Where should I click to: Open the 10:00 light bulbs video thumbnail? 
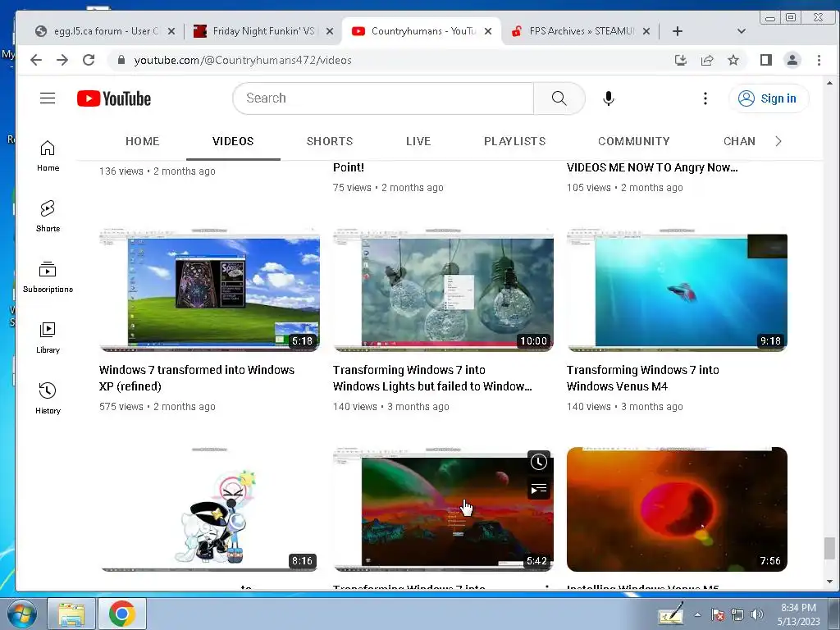tap(443, 290)
